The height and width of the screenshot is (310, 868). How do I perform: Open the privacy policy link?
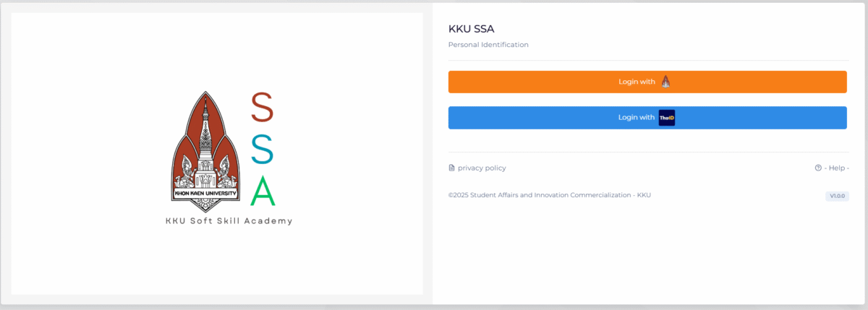482,168
